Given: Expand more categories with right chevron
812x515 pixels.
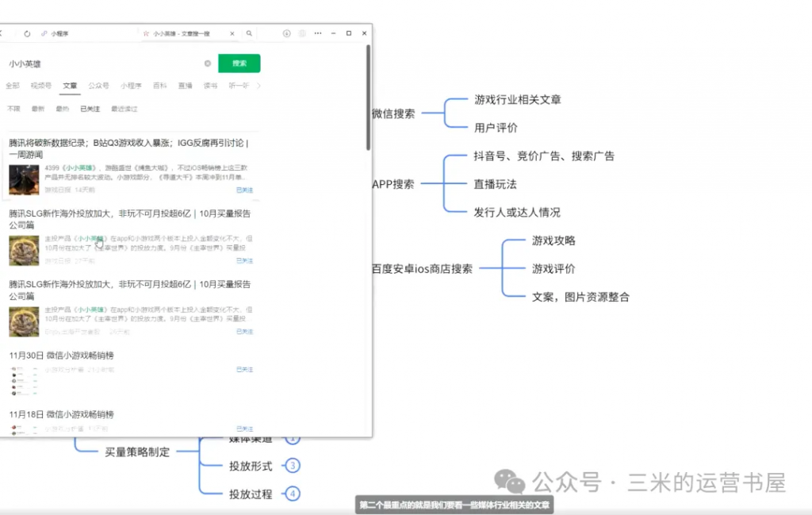Looking at the screenshot, I should (259, 86).
